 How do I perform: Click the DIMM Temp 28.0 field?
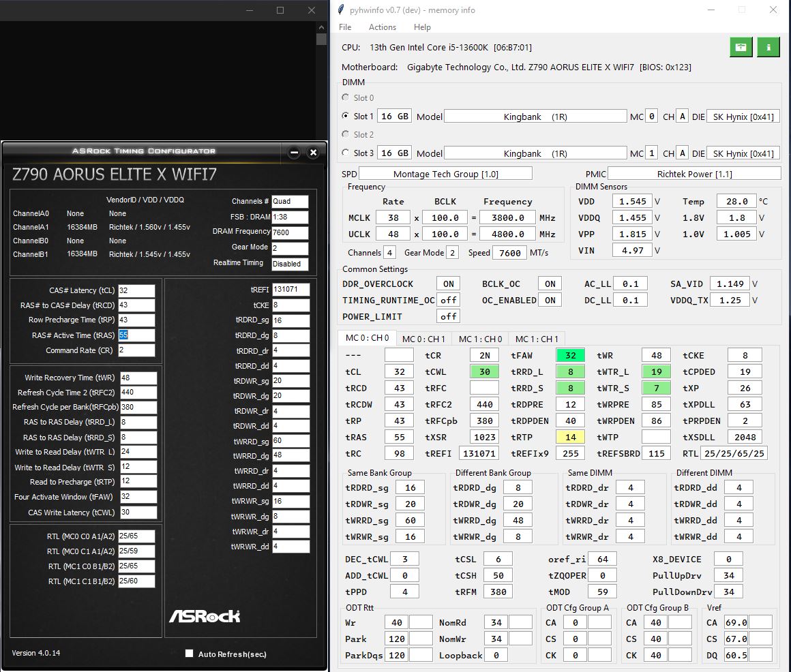tap(736, 201)
